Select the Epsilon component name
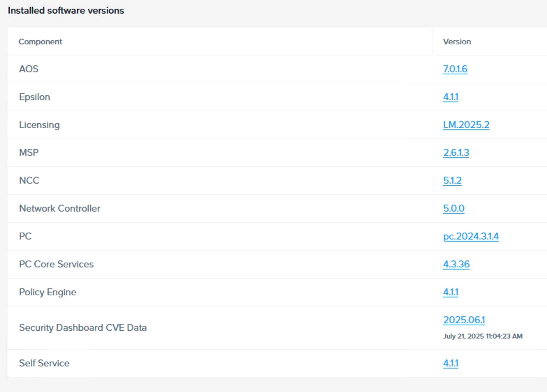Image resolution: width=547 pixels, height=392 pixels. [35, 97]
